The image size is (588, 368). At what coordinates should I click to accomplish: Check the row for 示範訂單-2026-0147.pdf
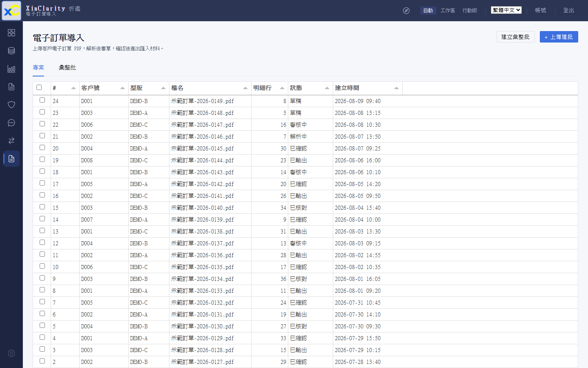42,123
